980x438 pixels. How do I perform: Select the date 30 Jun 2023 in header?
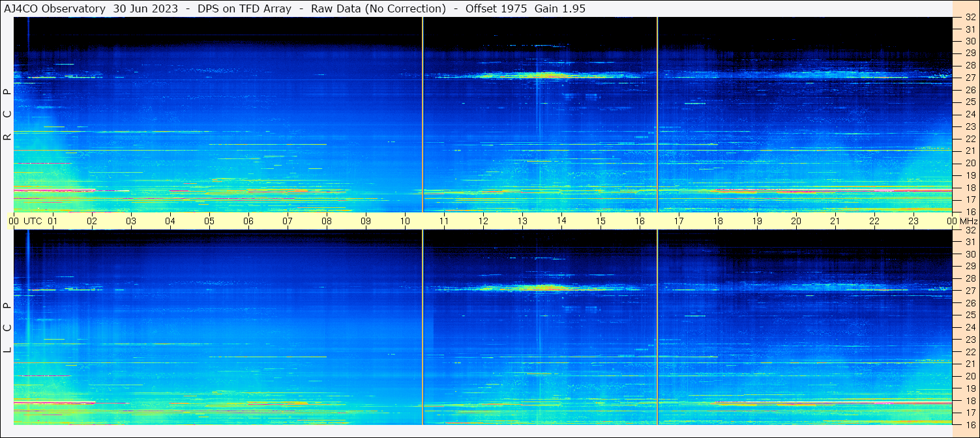(x=145, y=8)
